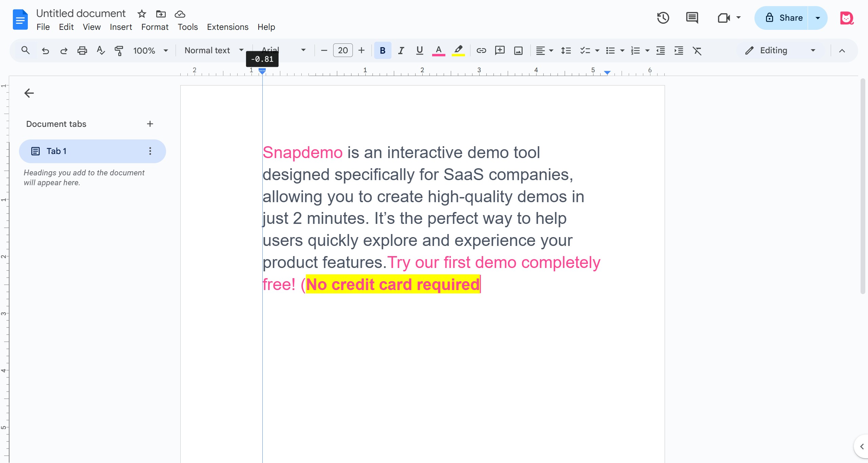This screenshot has width=868, height=463.
Task: Open the Normal text style dropdown
Action: point(214,51)
